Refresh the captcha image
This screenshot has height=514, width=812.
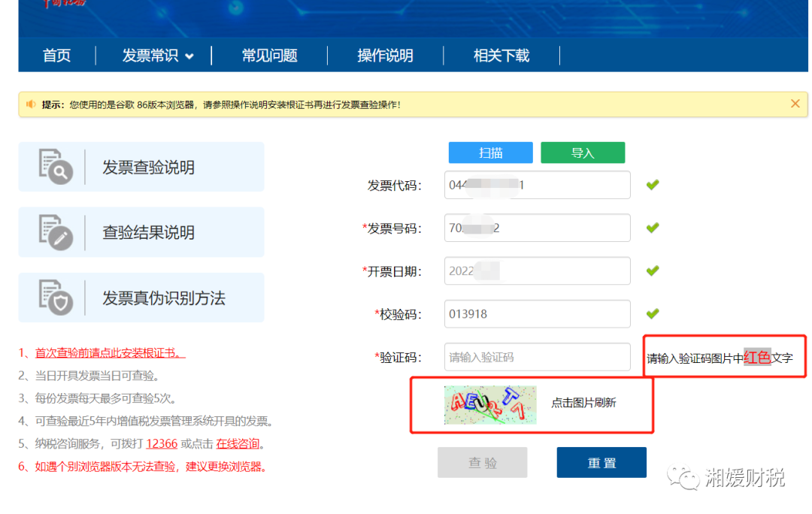pyautogui.click(x=490, y=404)
